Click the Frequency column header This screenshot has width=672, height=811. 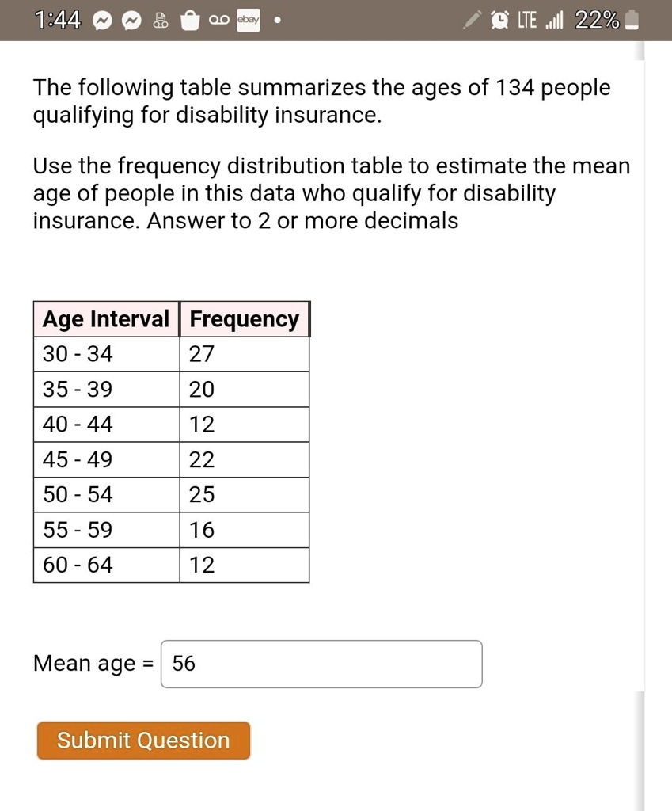click(244, 318)
